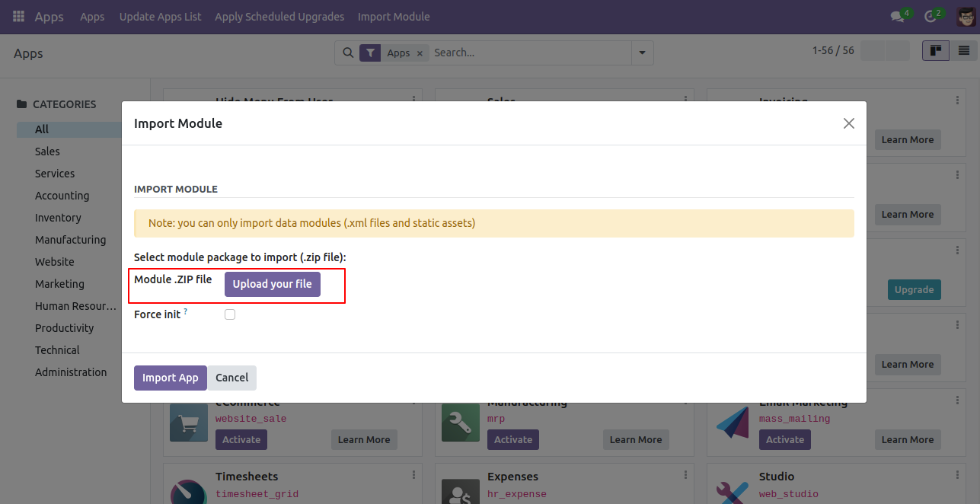Image resolution: width=980 pixels, height=504 pixels.
Task: Open Learn More for eCommerce
Action: click(364, 439)
